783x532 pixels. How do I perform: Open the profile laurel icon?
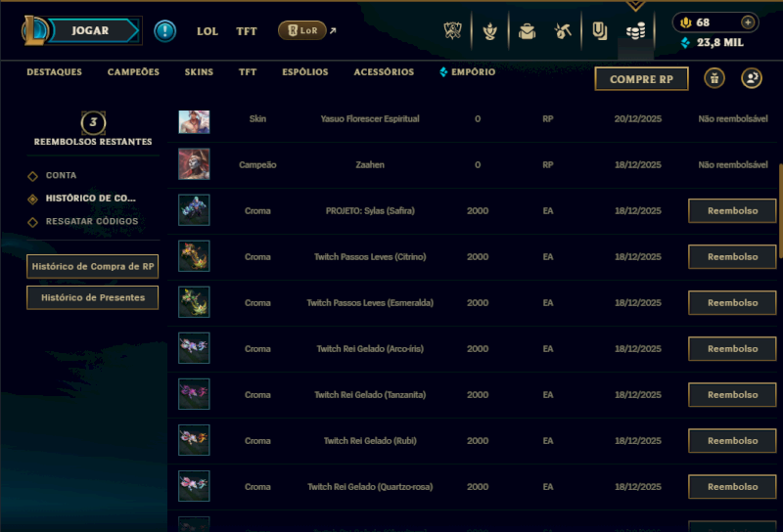coord(490,31)
